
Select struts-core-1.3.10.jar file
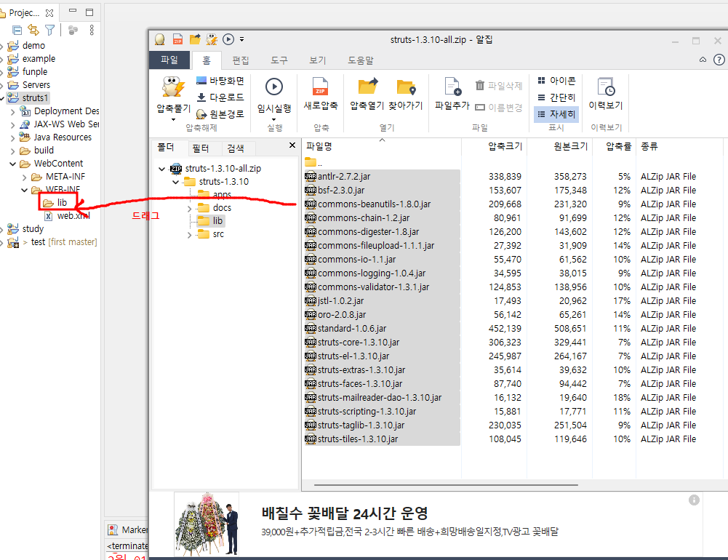point(382,343)
